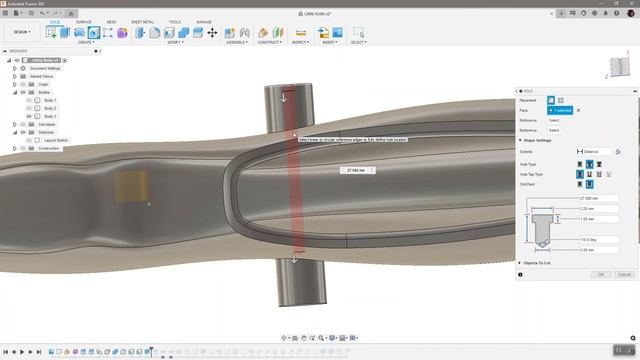Select the Insert Canvas image tool

[x=338, y=32]
